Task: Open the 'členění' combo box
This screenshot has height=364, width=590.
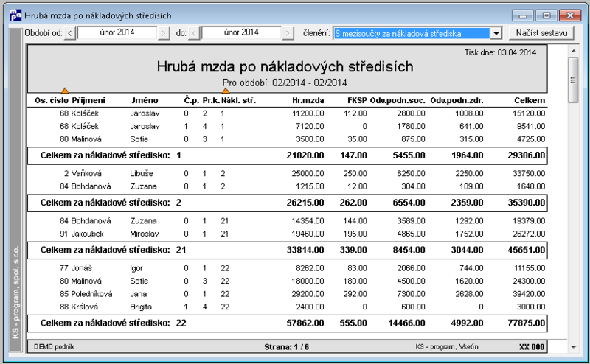Action: pos(417,33)
